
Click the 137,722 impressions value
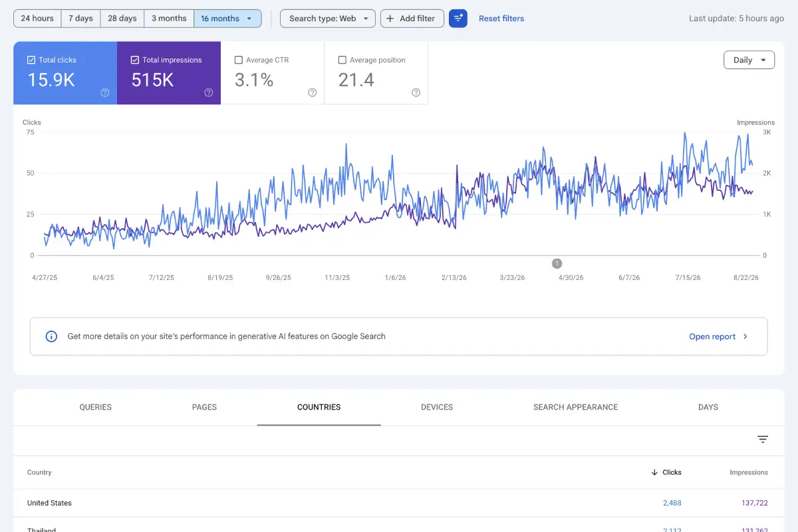coord(755,503)
